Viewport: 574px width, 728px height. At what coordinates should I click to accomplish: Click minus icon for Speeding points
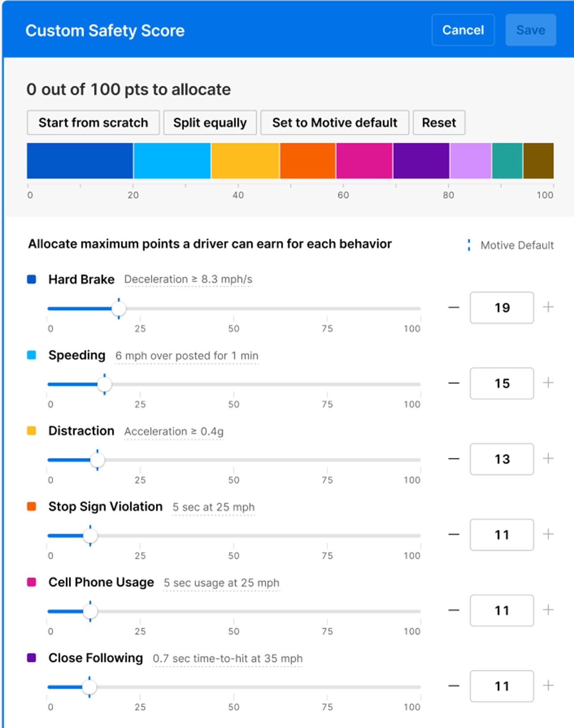454,383
